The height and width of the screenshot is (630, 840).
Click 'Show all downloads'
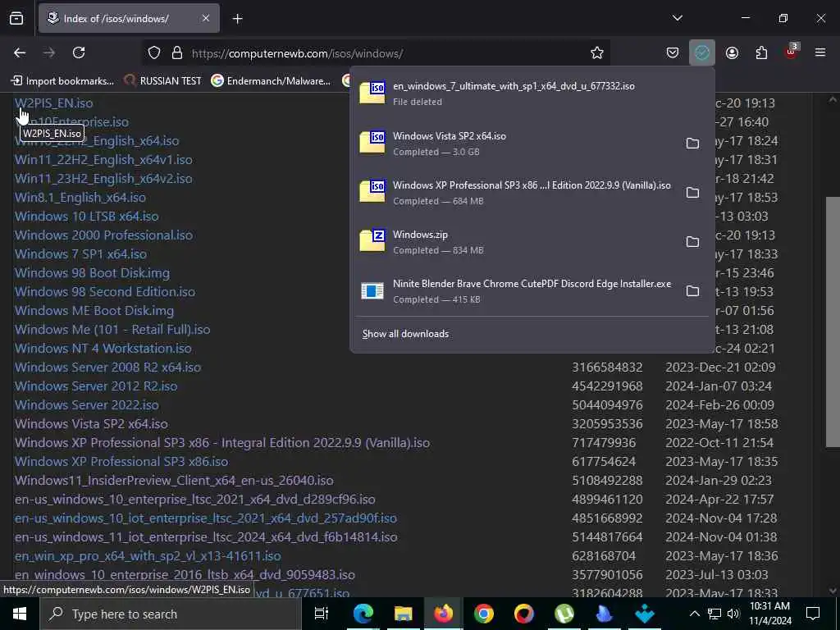405,334
